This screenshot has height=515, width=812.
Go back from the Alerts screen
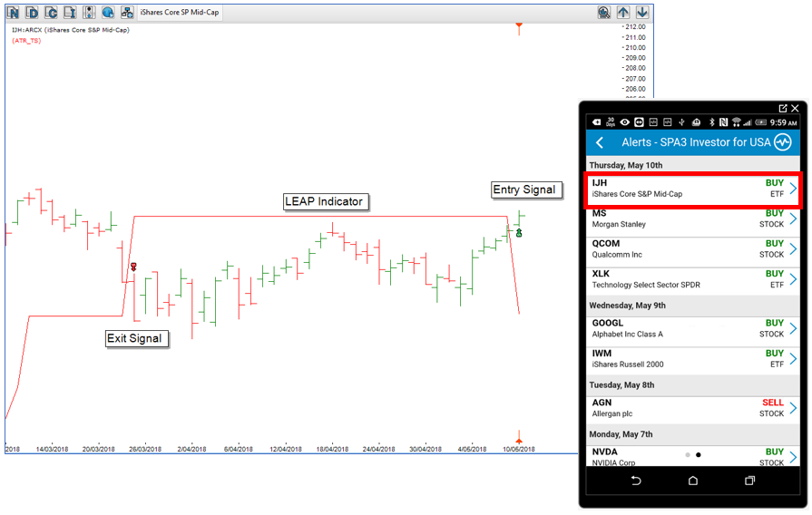[600, 142]
